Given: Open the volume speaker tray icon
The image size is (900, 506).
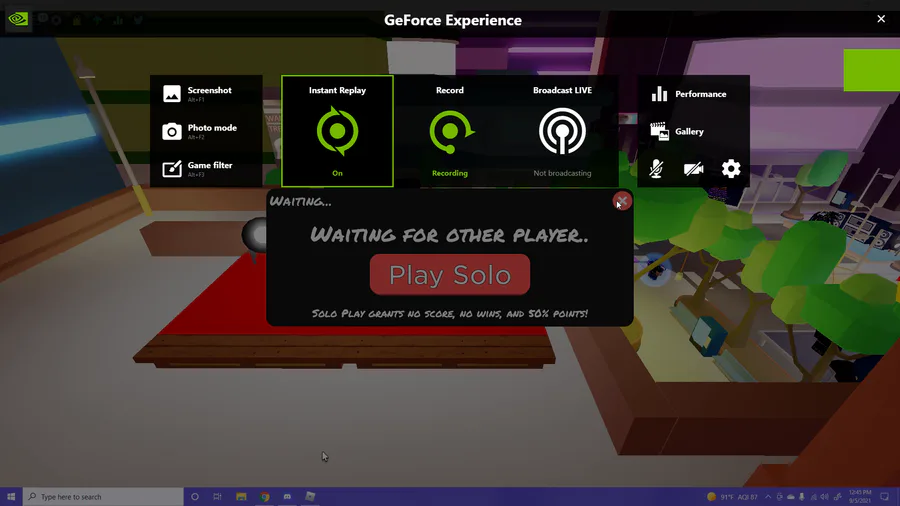Looking at the screenshot, I should point(825,497).
